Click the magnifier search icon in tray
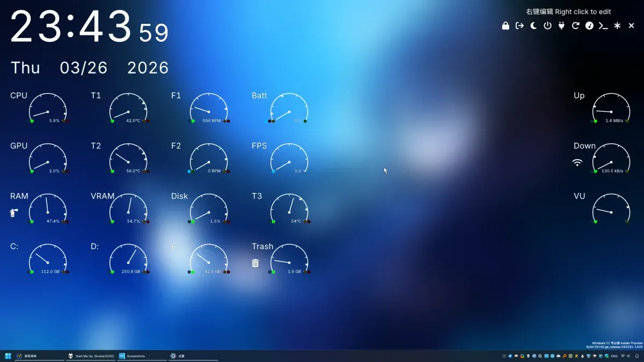Viewport: 644px width, 362px height. [x=565, y=356]
